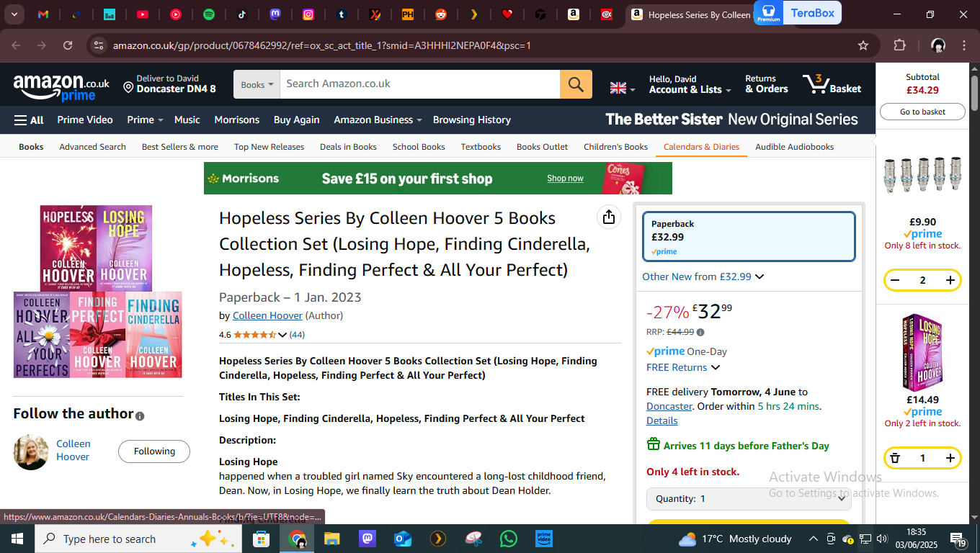Switch to the pinned Reddit tab
980x553 pixels.
point(441,14)
